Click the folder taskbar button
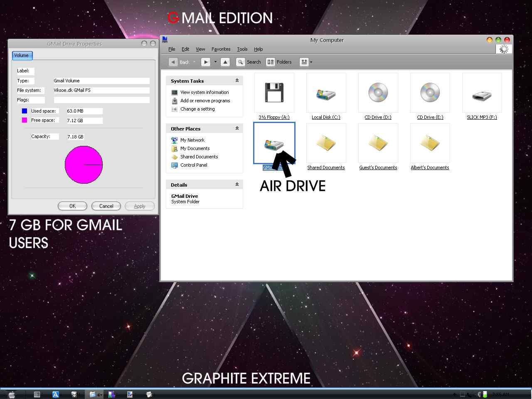Viewport: 532px width, 399px height. 95,394
